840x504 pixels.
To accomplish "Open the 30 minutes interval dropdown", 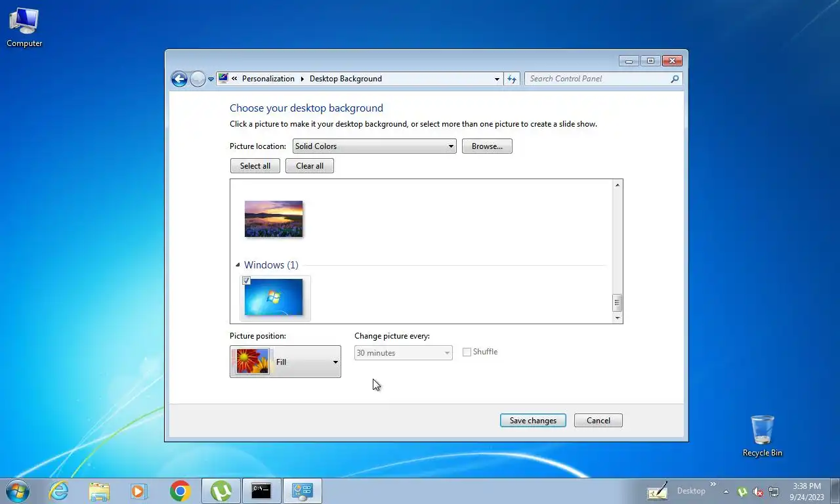I will click(403, 353).
